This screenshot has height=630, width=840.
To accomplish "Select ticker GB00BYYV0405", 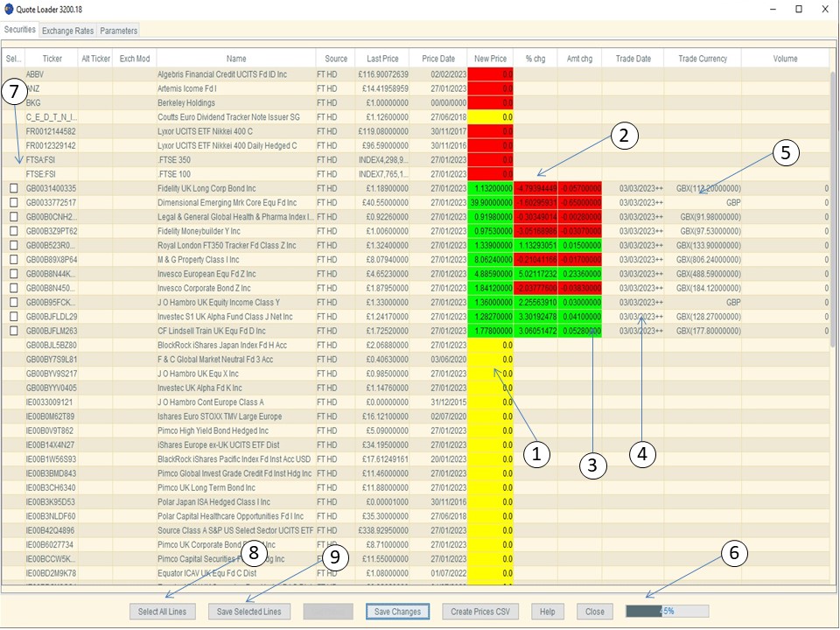I will 51,388.
